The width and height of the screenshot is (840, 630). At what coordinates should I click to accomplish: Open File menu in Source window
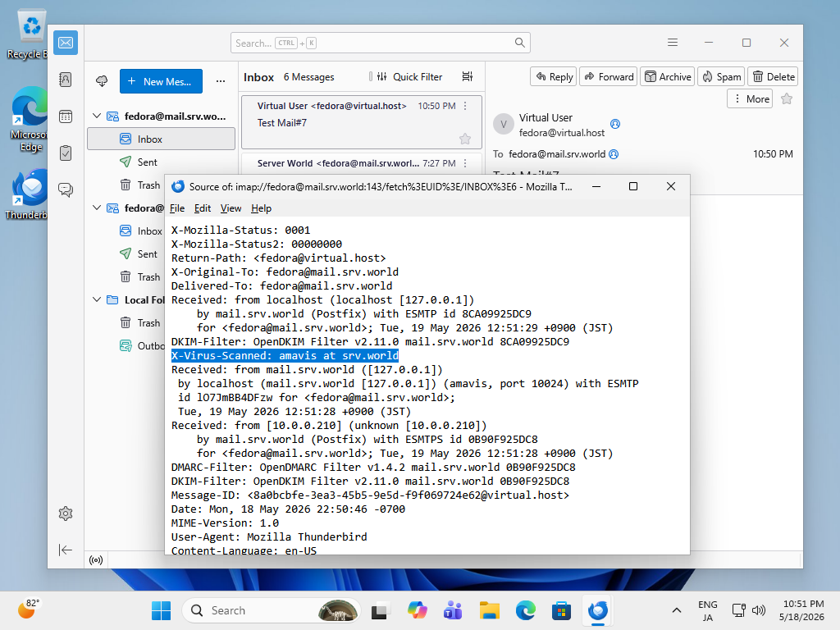[177, 208]
